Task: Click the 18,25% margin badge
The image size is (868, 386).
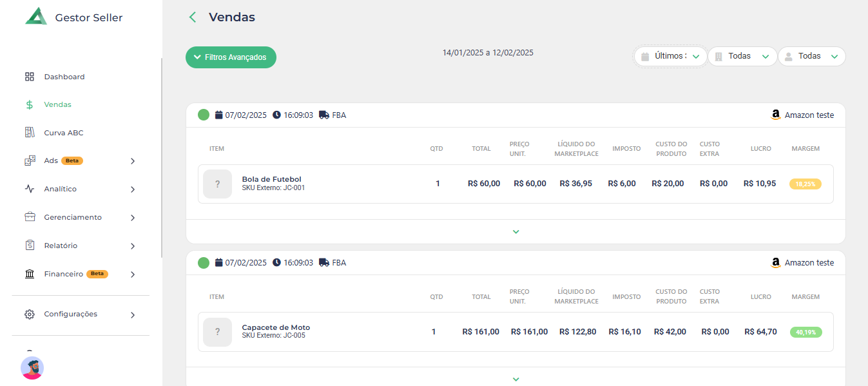Action: pos(805,184)
